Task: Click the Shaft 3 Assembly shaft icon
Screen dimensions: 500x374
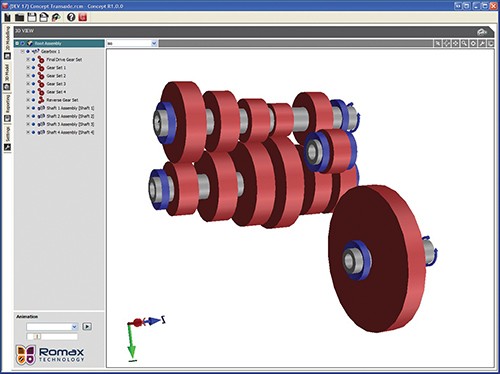Action: coord(41,124)
